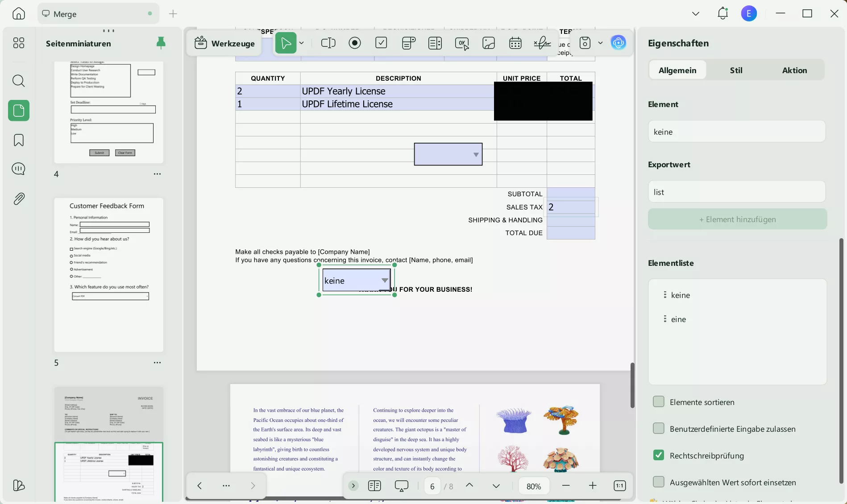Select the checkbox form tool
Screen dimensions: 847x504
tap(381, 43)
